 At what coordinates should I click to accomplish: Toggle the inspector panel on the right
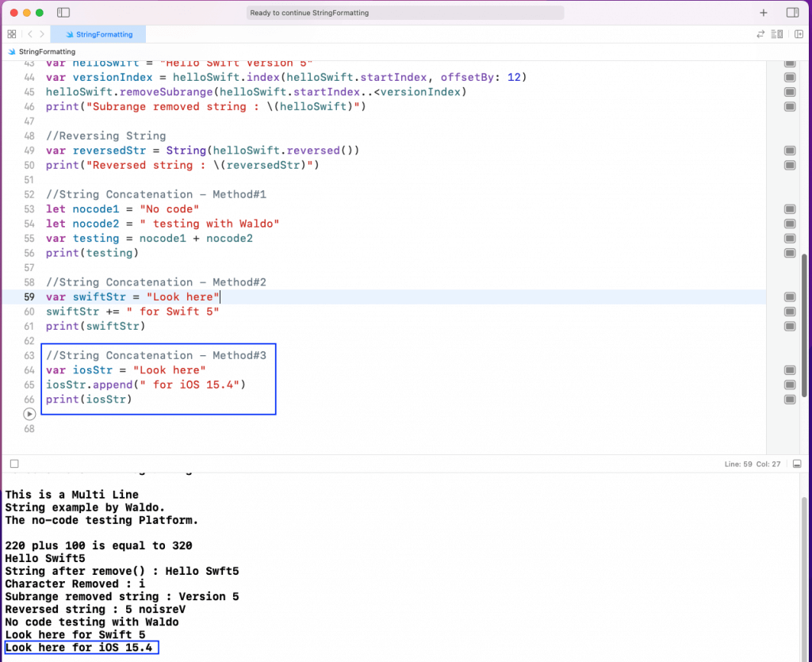[x=792, y=13]
